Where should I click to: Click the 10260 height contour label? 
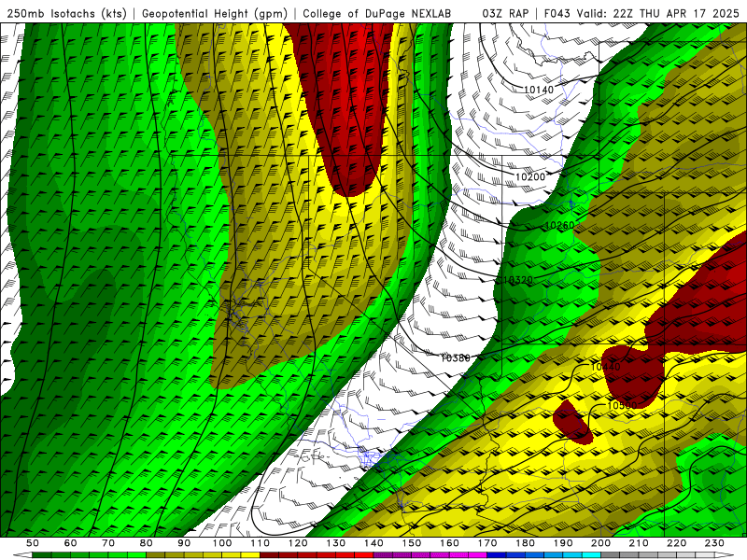(559, 225)
